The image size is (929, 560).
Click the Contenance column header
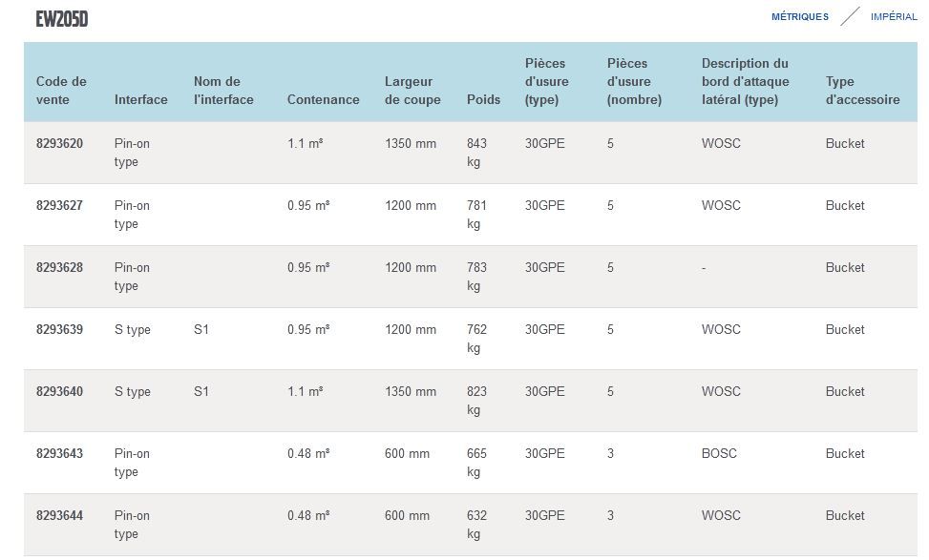tap(323, 99)
